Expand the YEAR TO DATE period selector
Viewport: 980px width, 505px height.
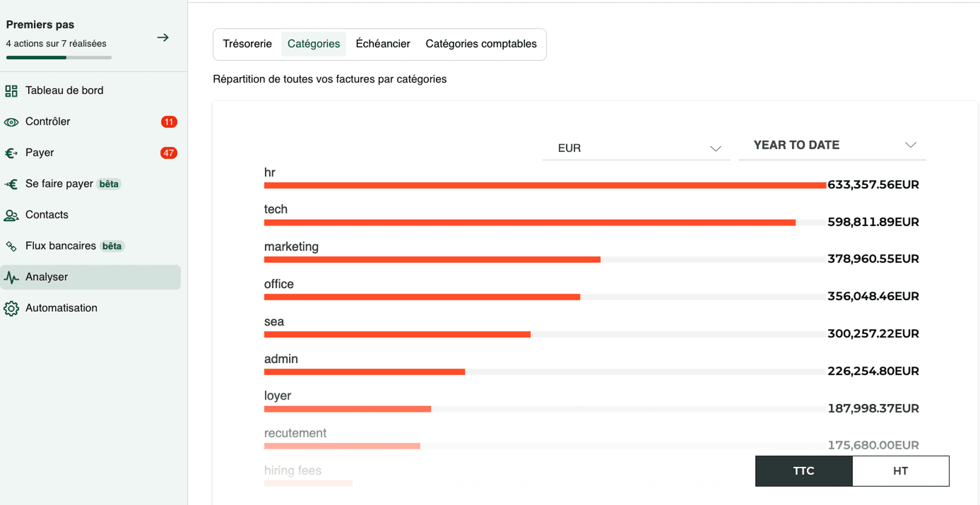(x=832, y=145)
